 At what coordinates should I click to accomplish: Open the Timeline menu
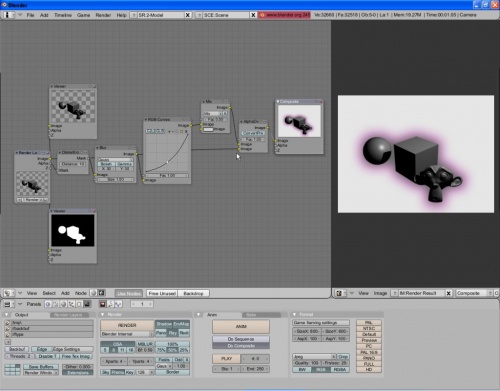tap(63, 15)
